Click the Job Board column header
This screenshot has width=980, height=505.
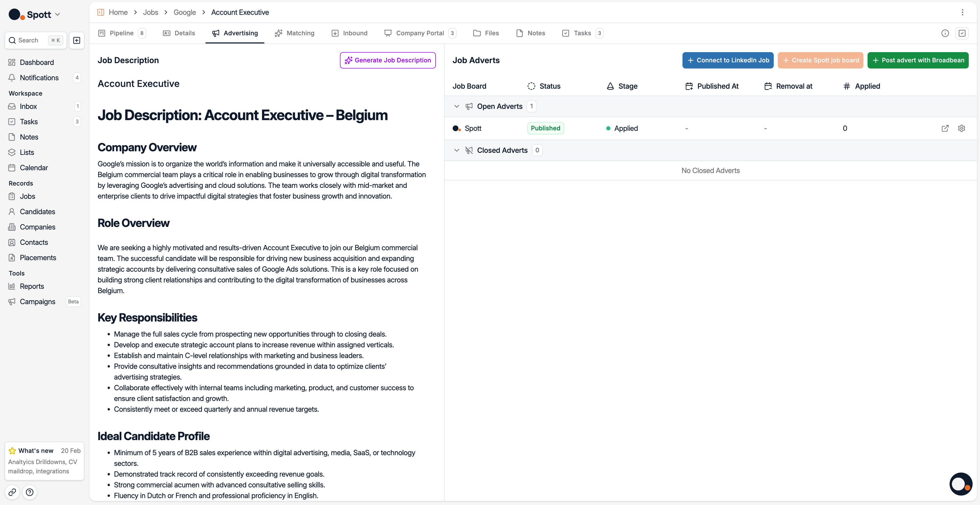click(x=470, y=86)
